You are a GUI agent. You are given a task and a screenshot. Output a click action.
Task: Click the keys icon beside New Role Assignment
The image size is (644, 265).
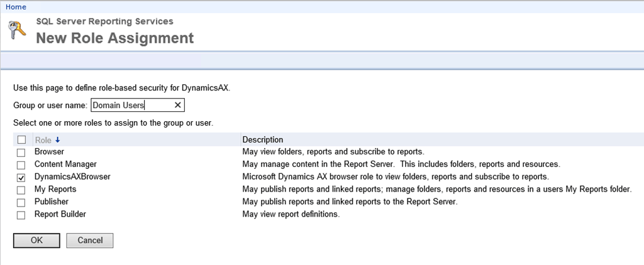pos(17,30)
